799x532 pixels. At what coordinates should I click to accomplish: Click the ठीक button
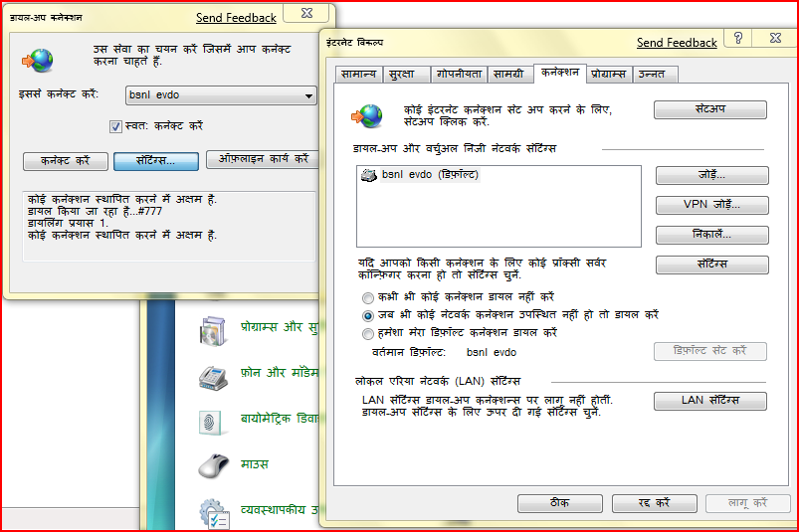tap(560, 503)
